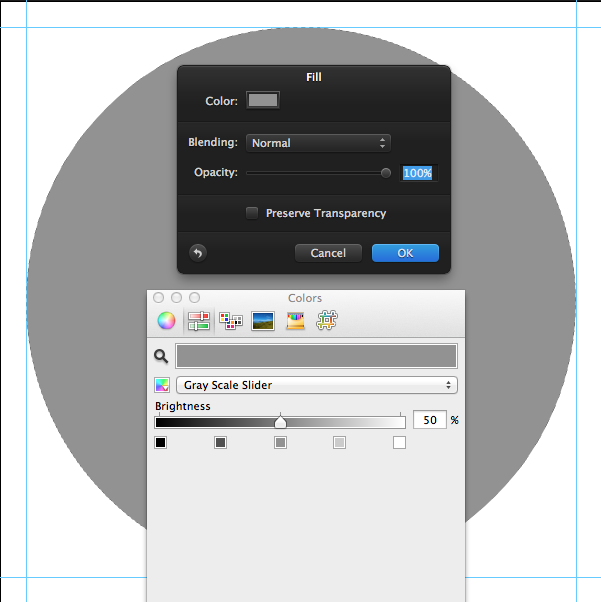Open the Blending mode dropdown
The width and height of the screenshot is (601, 602).
tap(318, 143)
